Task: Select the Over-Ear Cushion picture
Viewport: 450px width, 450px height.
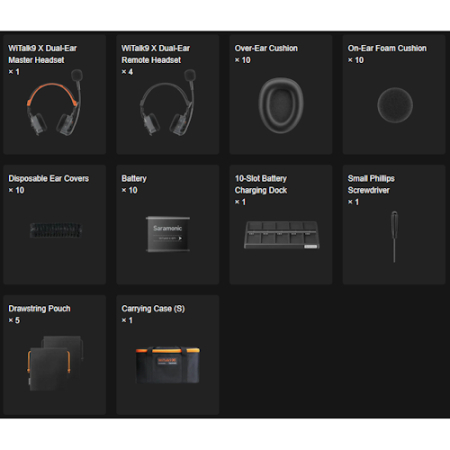Action: coord(281,105)
